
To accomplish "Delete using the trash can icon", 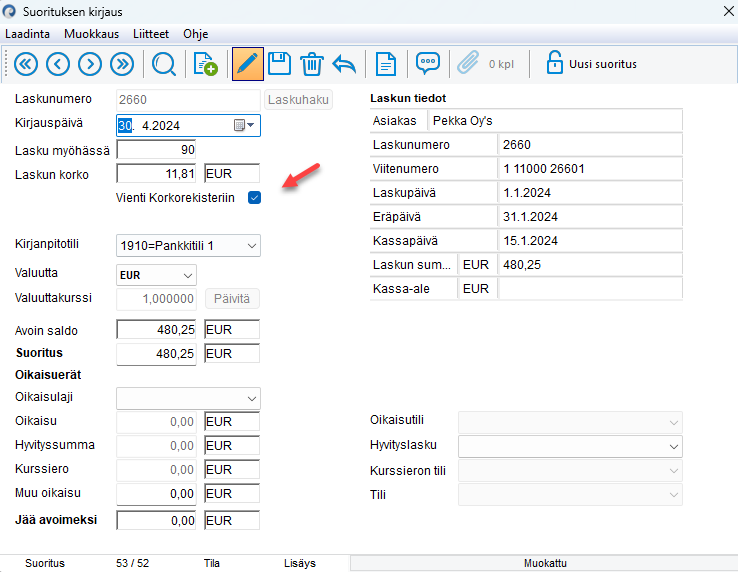I will tap(312, 64).
